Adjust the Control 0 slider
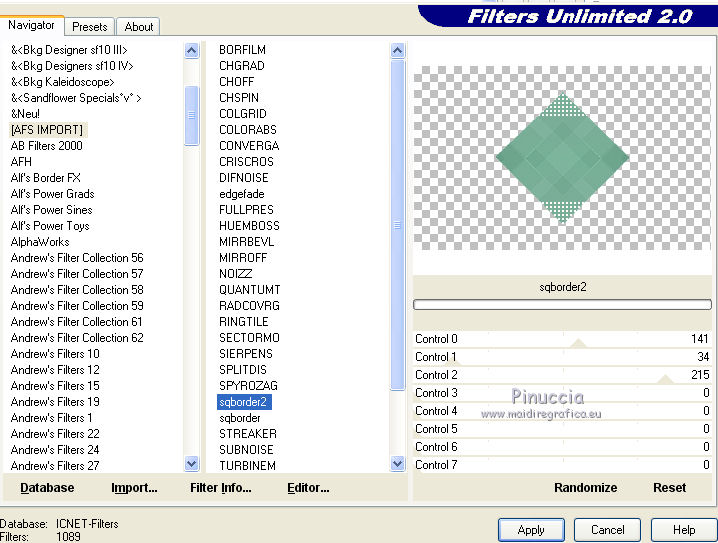Image resolution: width=718 pixels, height=543 pixels. pyautogui.click(x=562, y=339)
